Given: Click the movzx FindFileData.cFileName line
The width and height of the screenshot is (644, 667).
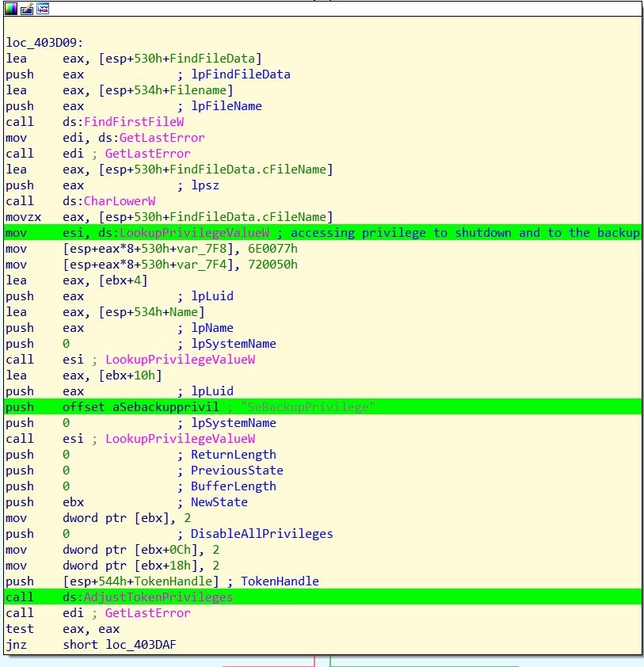Looking at the screenshot, I should 170,217.
